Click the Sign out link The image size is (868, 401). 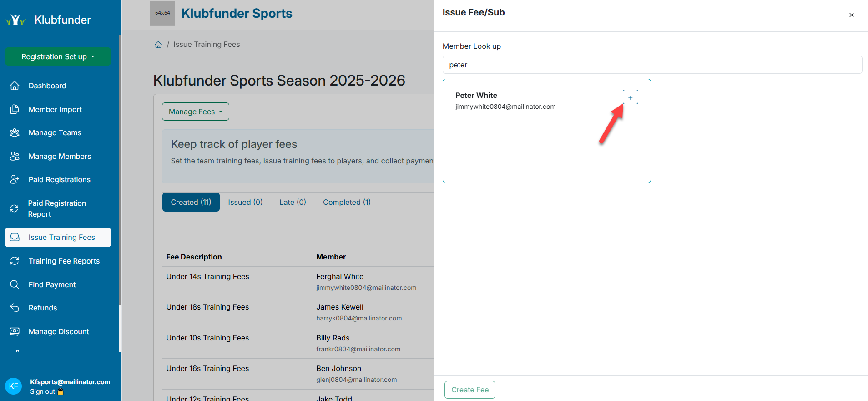point(43,391)
